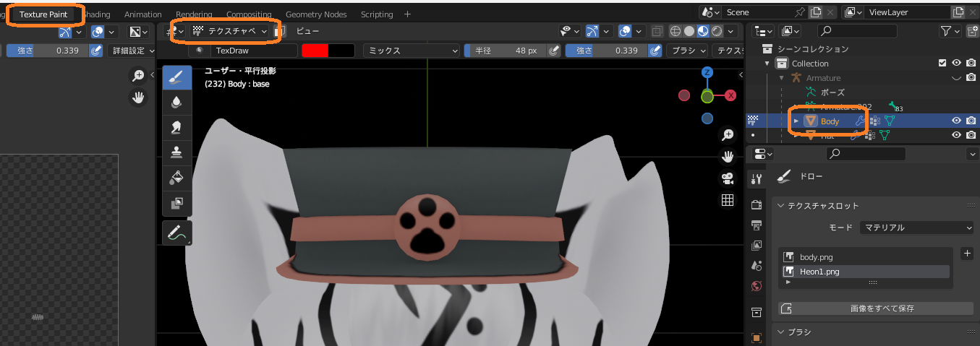Click the Z axis on the navigation gizmo

point(707,72)
